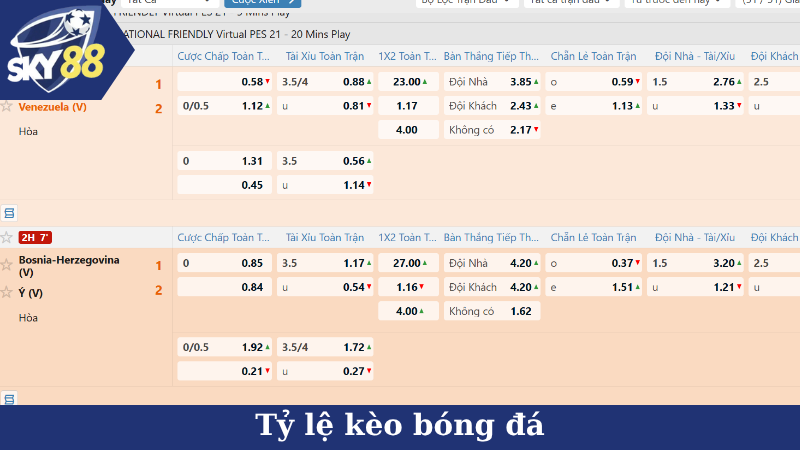Bet Không có next goal at 2.17

[x=492, y=130]
